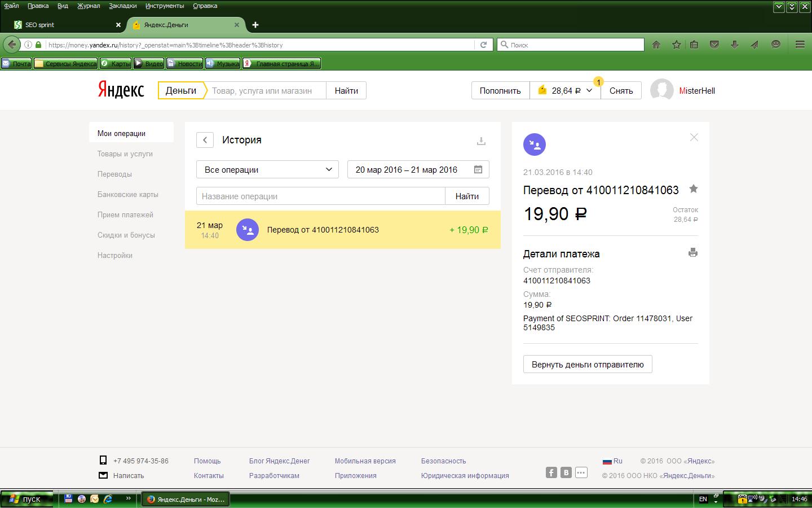Open the balance 28,64 ₽ dropdown
The height and width of the screenshot is (508, 812).
565,90
